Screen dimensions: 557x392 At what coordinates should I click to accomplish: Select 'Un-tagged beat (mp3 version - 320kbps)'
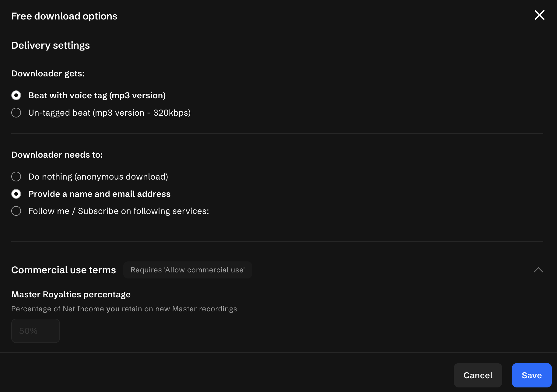click(16, 113)
